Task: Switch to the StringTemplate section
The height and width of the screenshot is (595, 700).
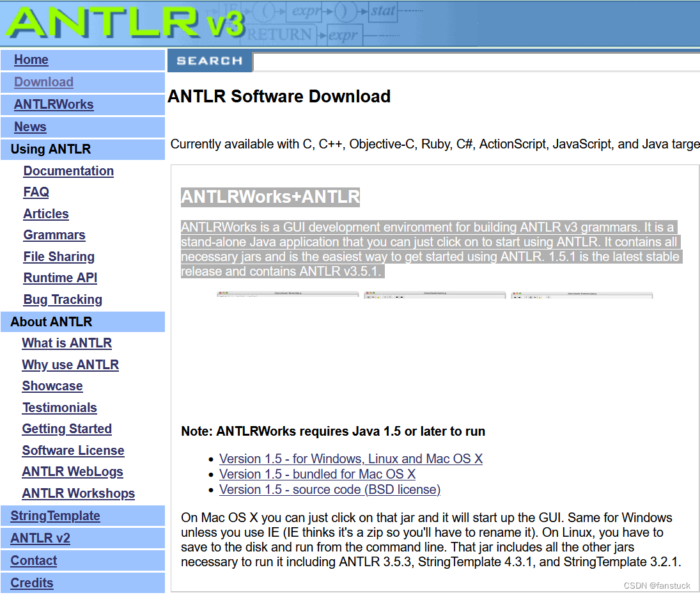Action: (x=55, y=516)
